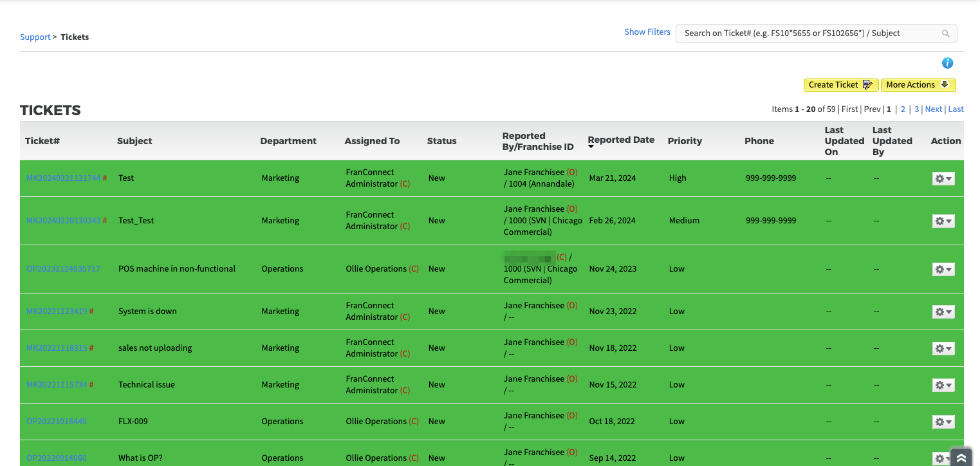
Task: Click the Create Ticket button
Action: coord(841,85)
